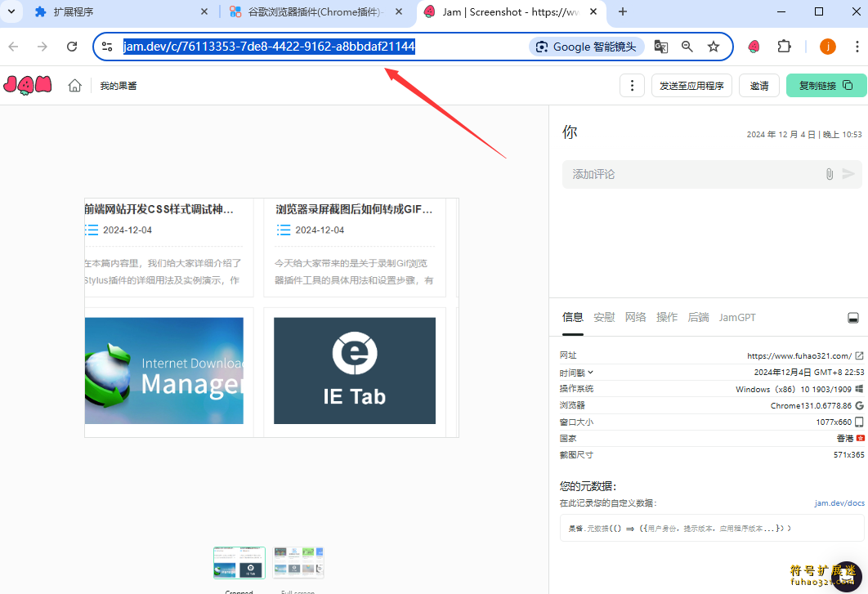The height and width of the screenshot is (594, 868).
Task: Select the Full screen screenshot thumbnail
Action: pos(298,562)
